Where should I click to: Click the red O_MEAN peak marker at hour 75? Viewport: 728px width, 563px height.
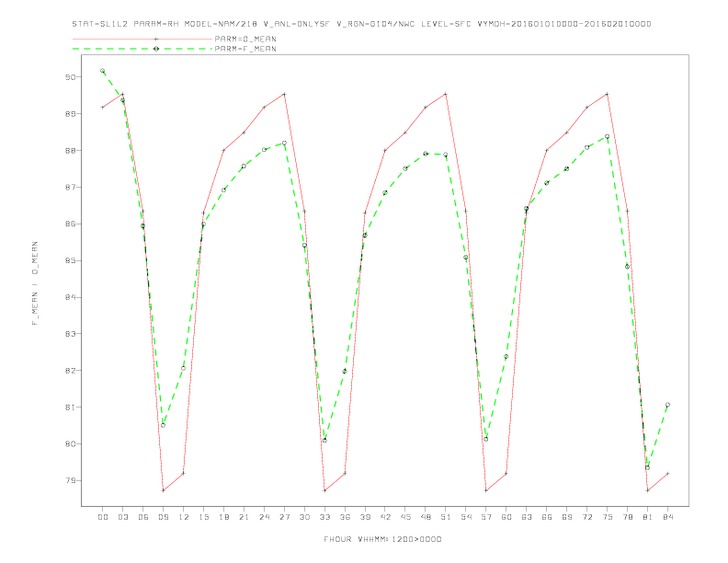(608, 95)
